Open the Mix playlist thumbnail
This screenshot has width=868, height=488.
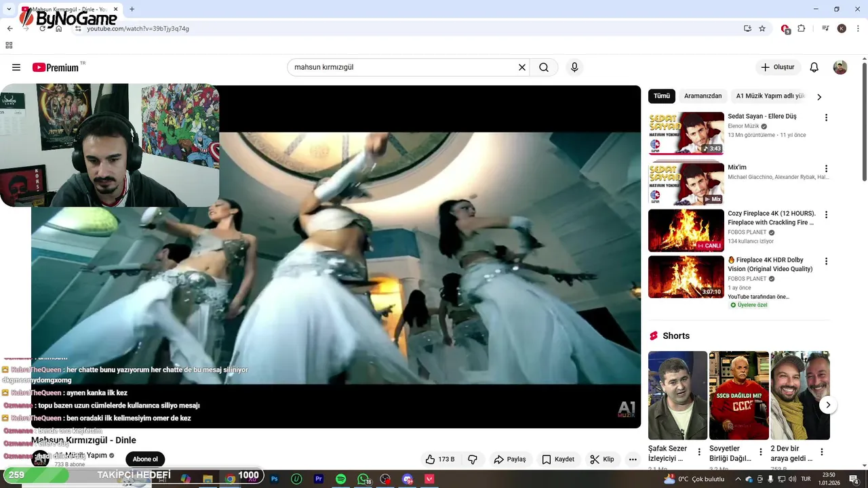click(686, 184)
